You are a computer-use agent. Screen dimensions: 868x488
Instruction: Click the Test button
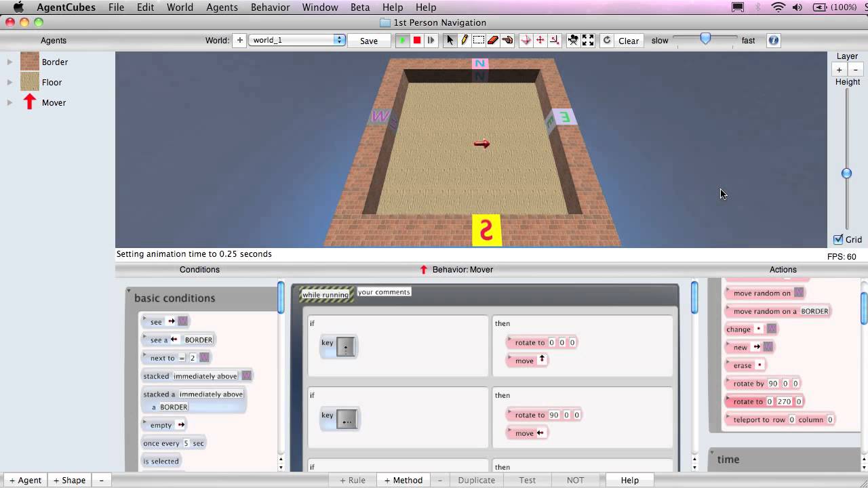point(528,480)
